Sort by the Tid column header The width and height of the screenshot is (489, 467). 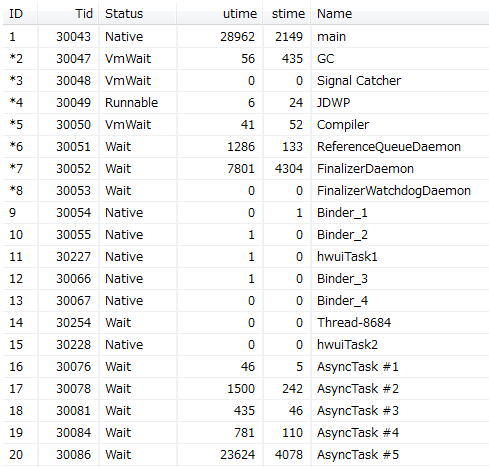pos(68,13)
